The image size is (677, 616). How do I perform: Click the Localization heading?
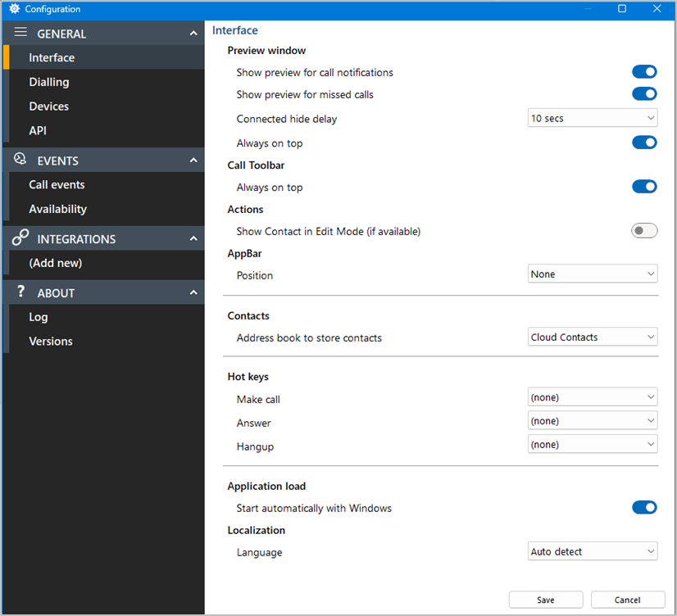coord(256,530)
